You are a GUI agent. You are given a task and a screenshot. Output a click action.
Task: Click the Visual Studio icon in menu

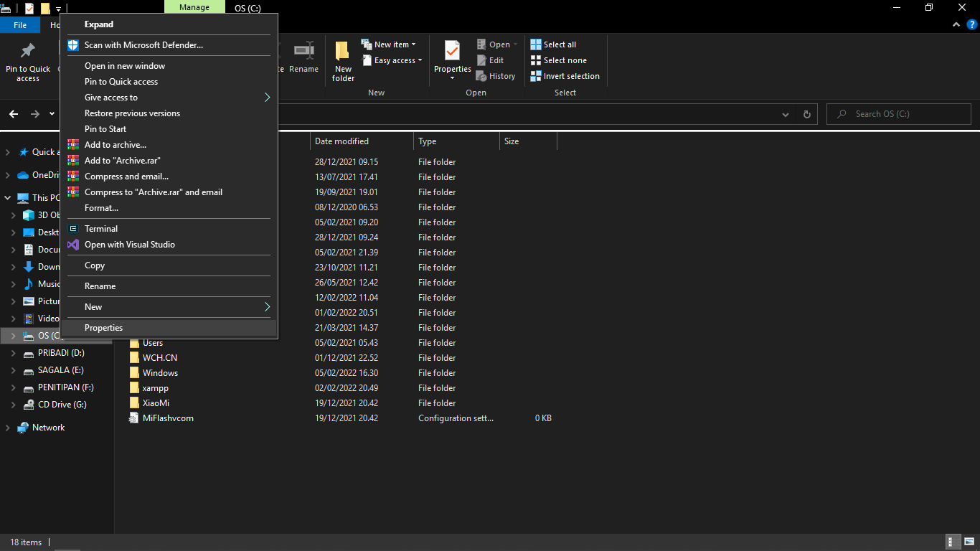point(73,245)
